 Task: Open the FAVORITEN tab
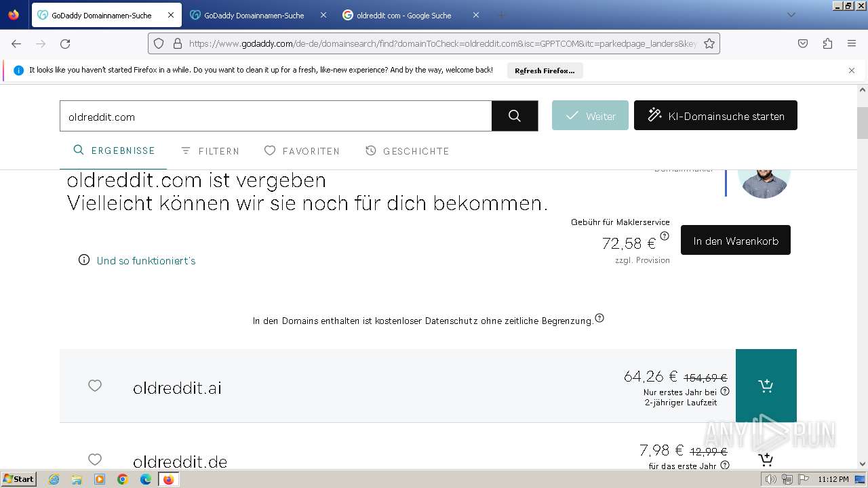(302, 151)
